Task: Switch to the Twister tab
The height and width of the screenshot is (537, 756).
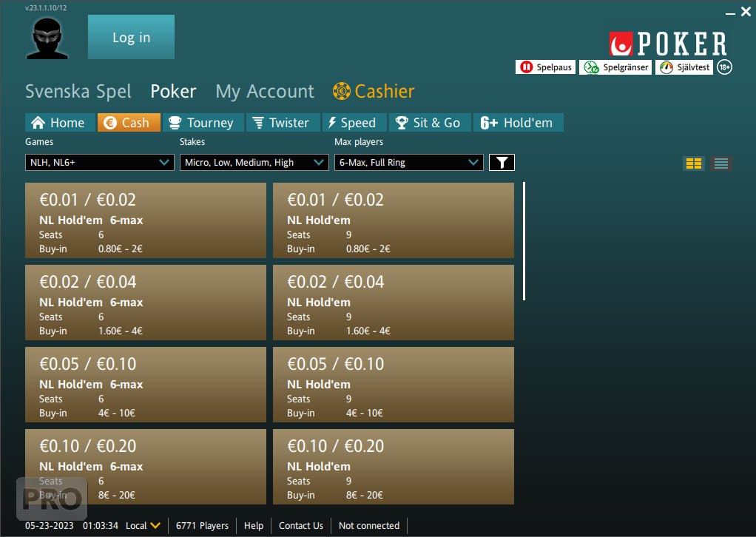Action: pos(283,123)
